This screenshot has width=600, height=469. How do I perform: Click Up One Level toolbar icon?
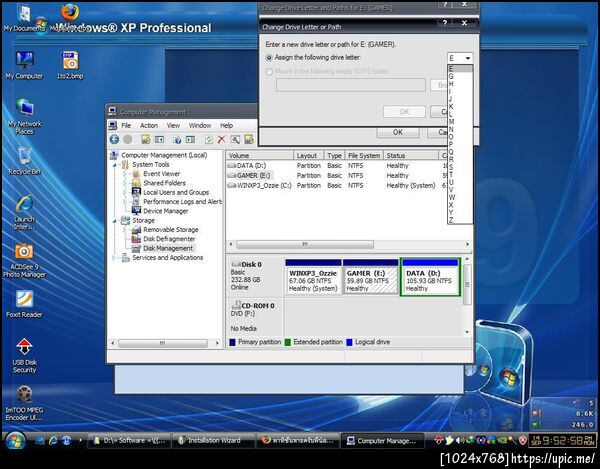coord(146,140)
